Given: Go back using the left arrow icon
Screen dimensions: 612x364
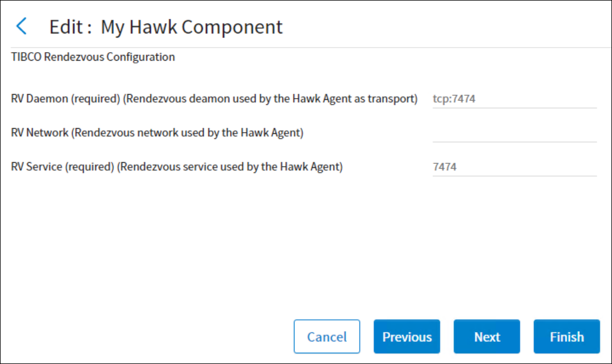Looking at the screenshot, I should [x=22, y=27].
